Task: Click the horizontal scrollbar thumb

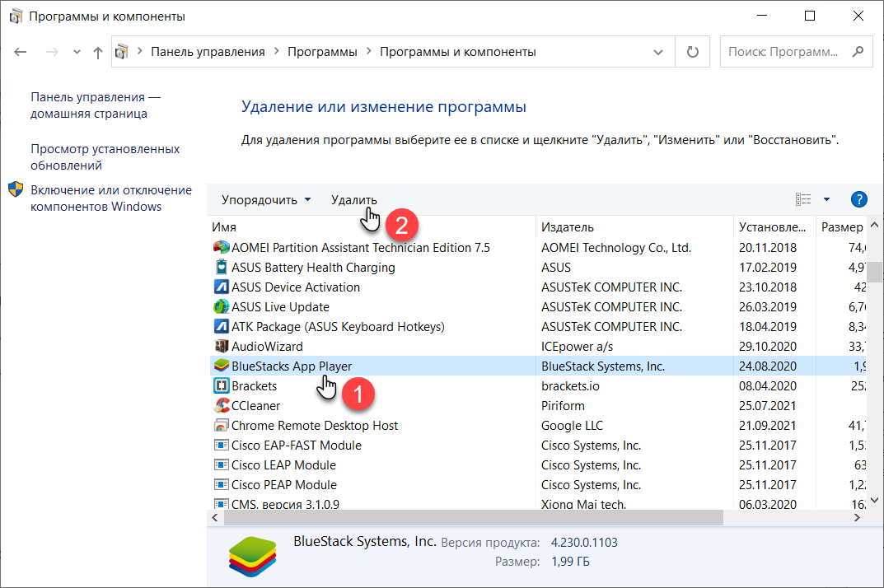Action: pos(474,517)
